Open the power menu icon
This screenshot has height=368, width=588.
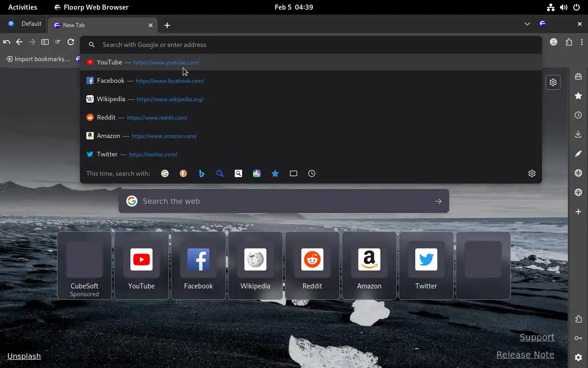point(577,7)
